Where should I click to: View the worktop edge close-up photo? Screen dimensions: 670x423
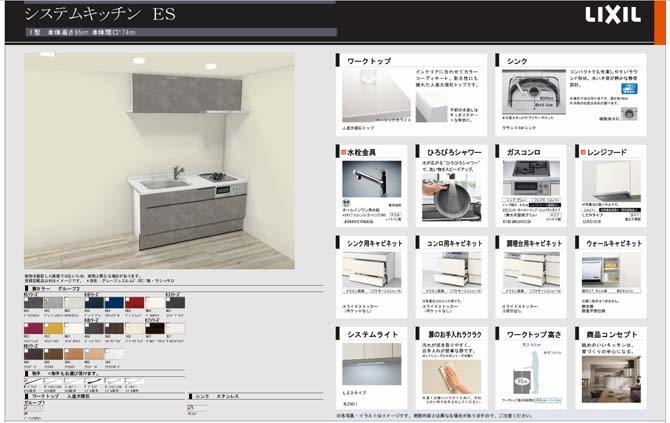tap(432, 107)
